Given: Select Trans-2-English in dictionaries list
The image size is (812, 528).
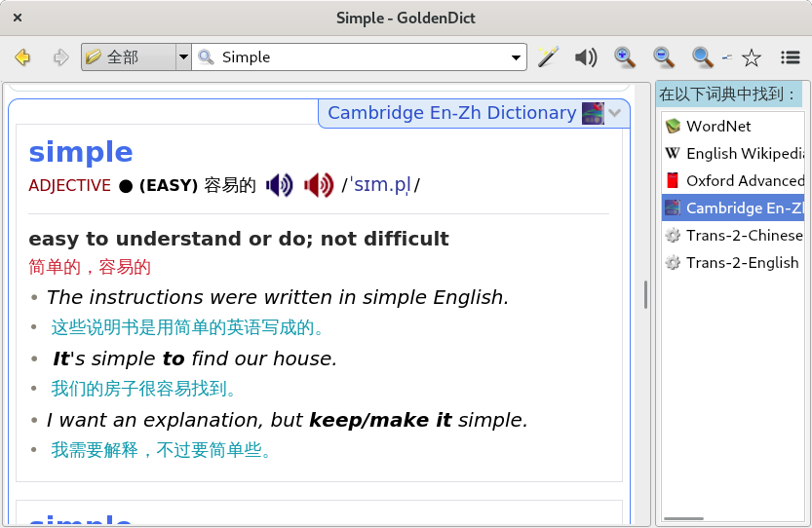Looking at the screenshot, I should coord(733,263).
